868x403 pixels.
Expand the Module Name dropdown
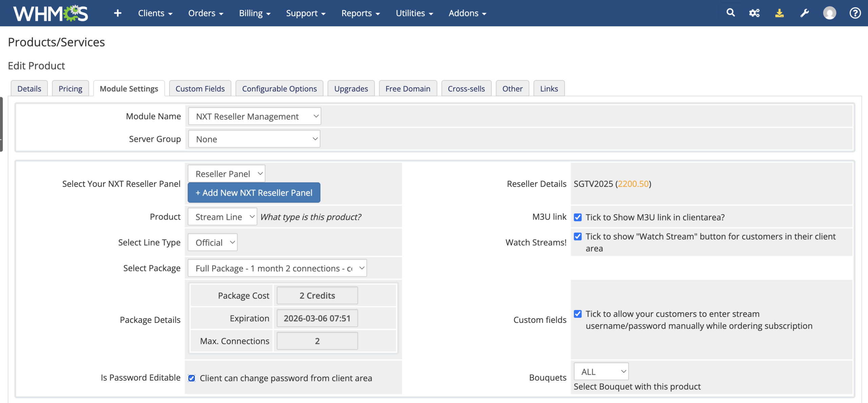pos(255,116)
